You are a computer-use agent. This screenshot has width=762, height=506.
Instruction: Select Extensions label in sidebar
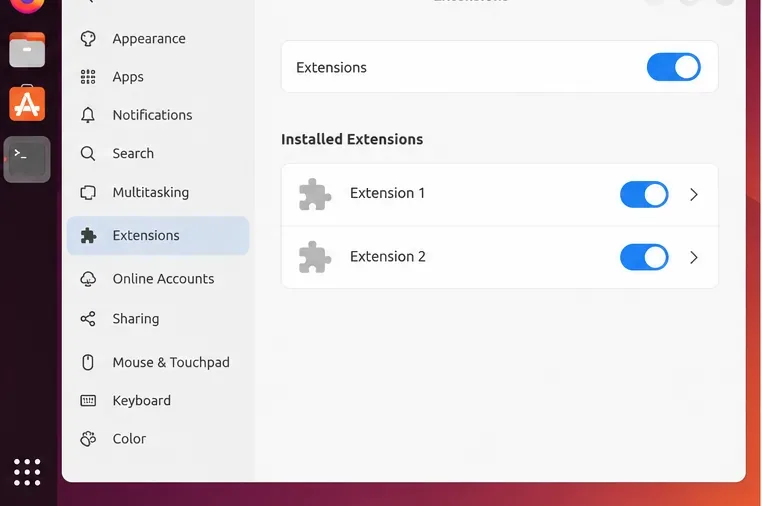tap(146, 236)
